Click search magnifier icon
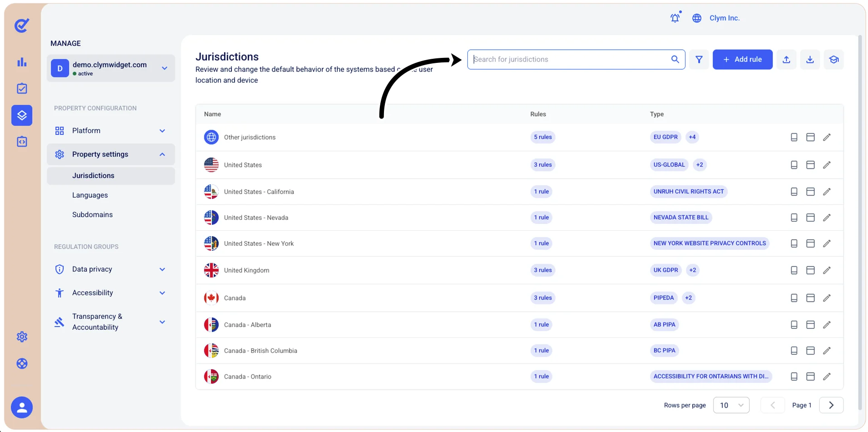 click(x=675, y=59)
